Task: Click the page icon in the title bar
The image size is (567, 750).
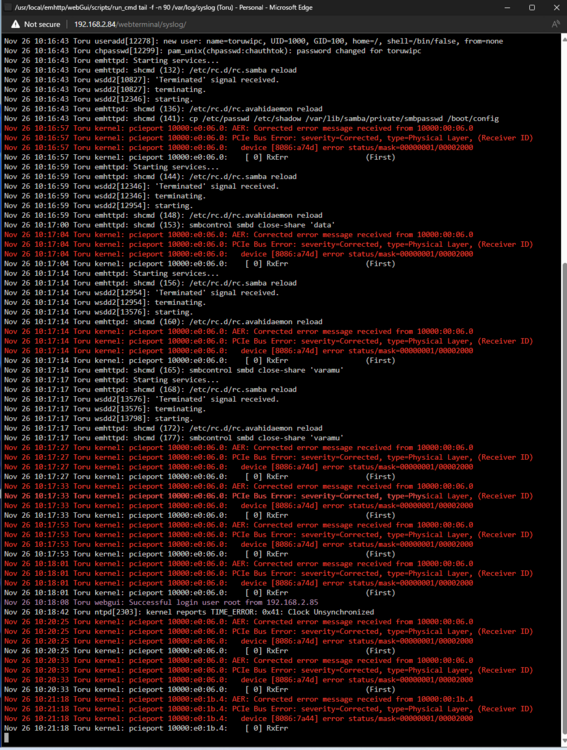Action: (7, 7)
